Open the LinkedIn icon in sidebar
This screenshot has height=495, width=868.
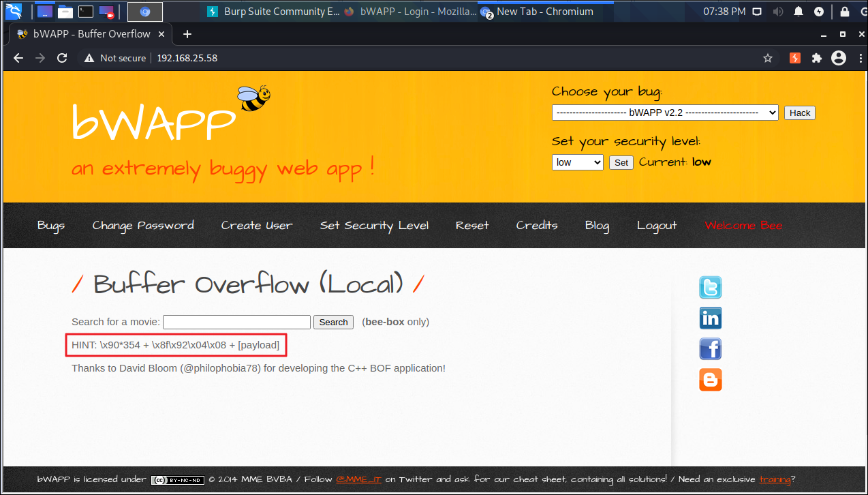click(711, 318)
